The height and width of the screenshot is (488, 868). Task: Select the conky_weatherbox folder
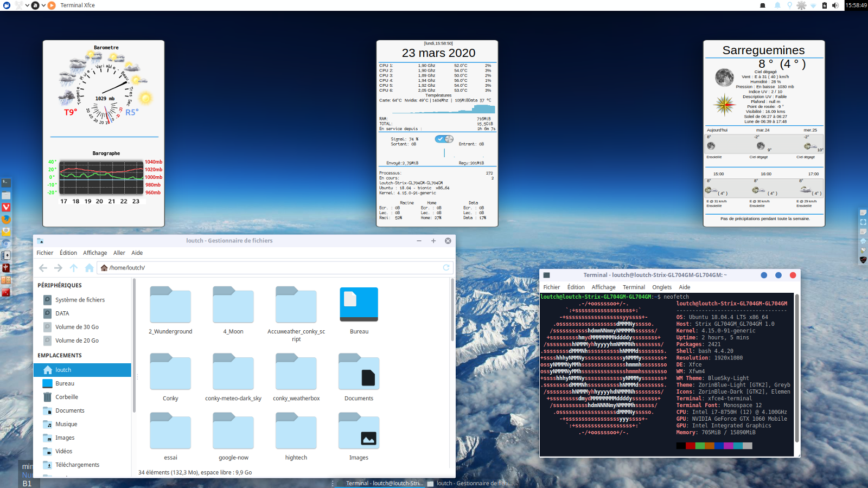[296, 377]
